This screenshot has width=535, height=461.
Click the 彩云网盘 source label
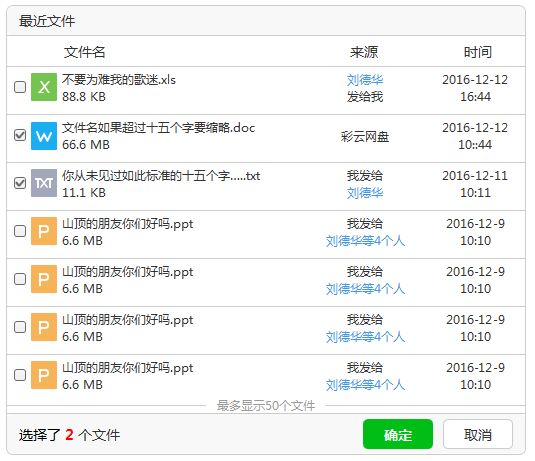[x=365, y=137]
